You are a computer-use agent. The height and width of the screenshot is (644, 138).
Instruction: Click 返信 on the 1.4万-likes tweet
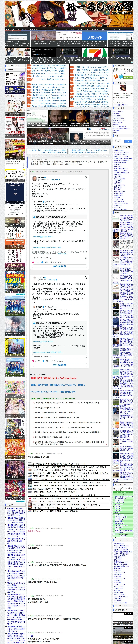click(x=46, y=361)
